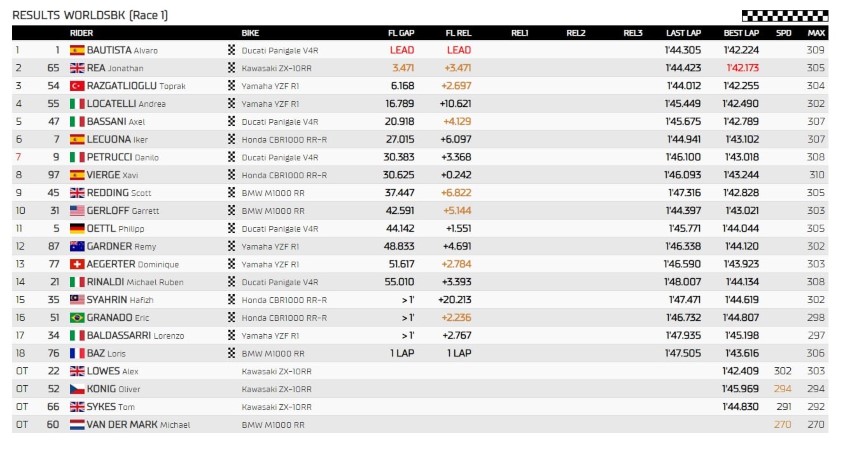
Task: Click the MAX speed column header
Action: (x=816, y=33)
